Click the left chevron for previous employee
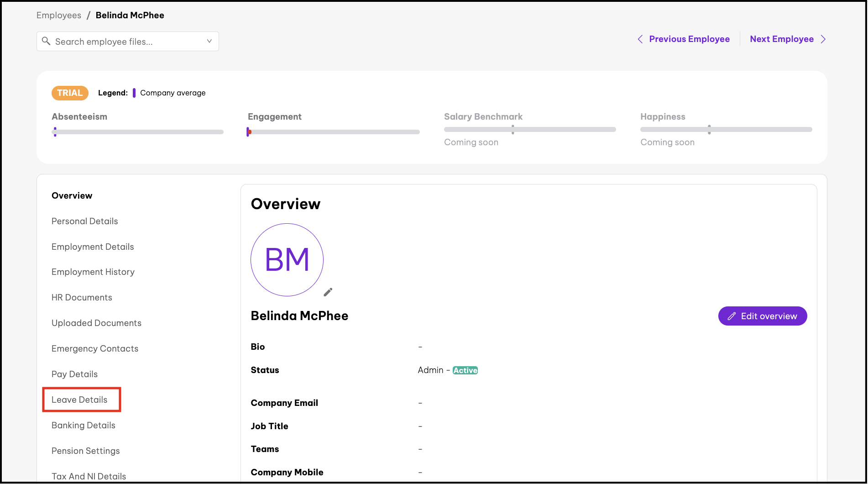Screen dimensions: 868x484 (x=640, y=39)
